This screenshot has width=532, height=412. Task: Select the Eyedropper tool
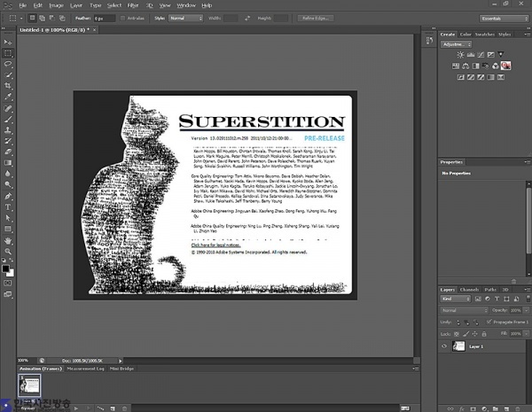pyautogui.click(x=7, y=97)
